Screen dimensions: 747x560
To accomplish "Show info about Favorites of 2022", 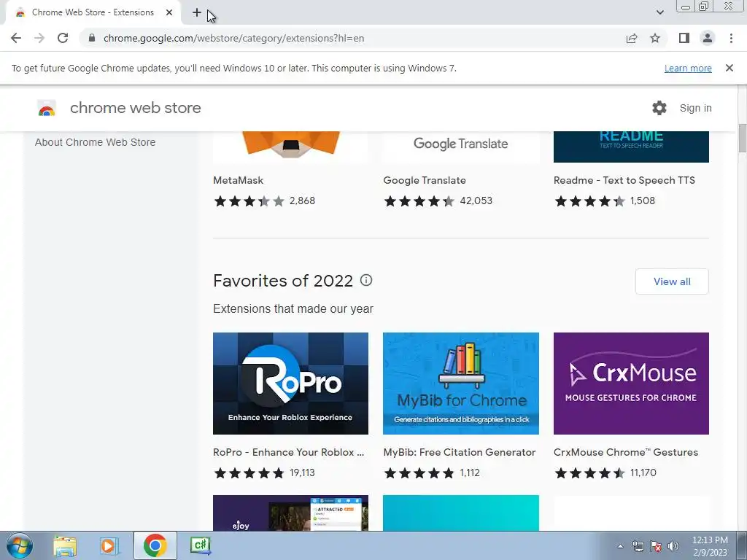I will click(x=366, y=280).
